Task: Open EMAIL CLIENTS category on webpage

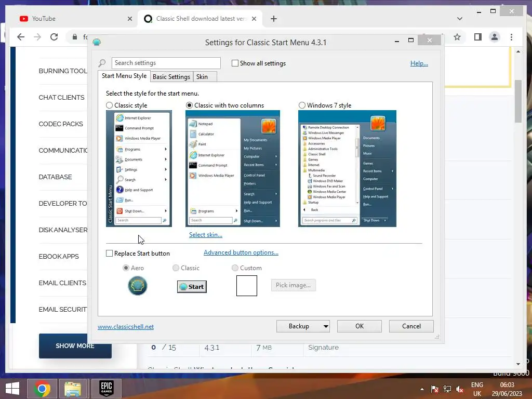Action: [62, 283]
